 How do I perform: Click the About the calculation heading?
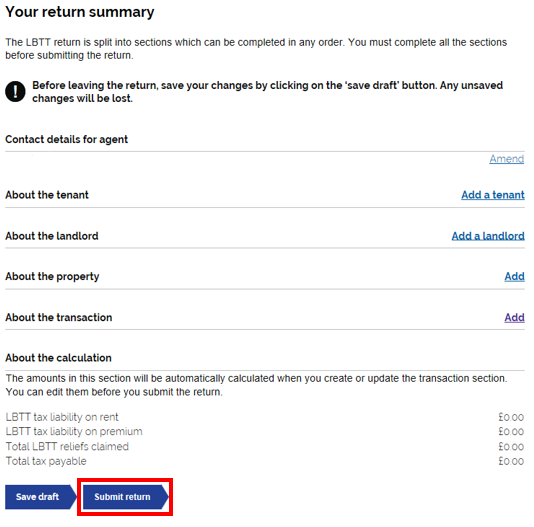[58, 358]
